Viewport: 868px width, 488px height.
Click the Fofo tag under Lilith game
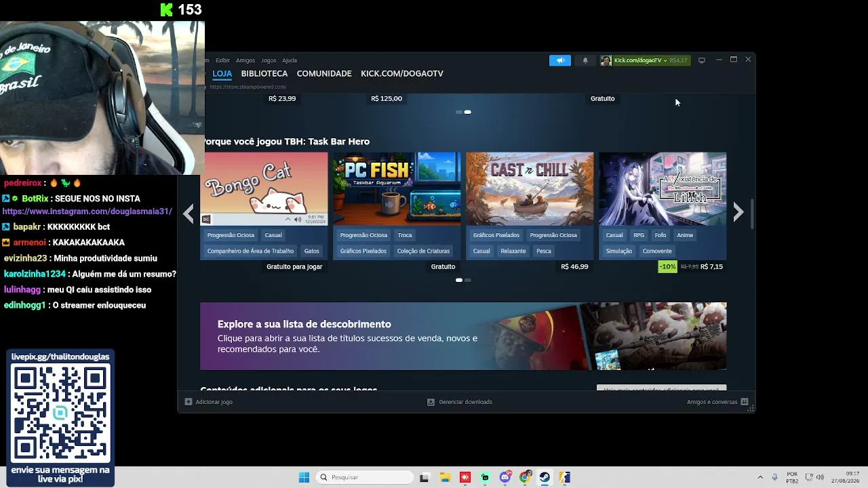point(660,235)
